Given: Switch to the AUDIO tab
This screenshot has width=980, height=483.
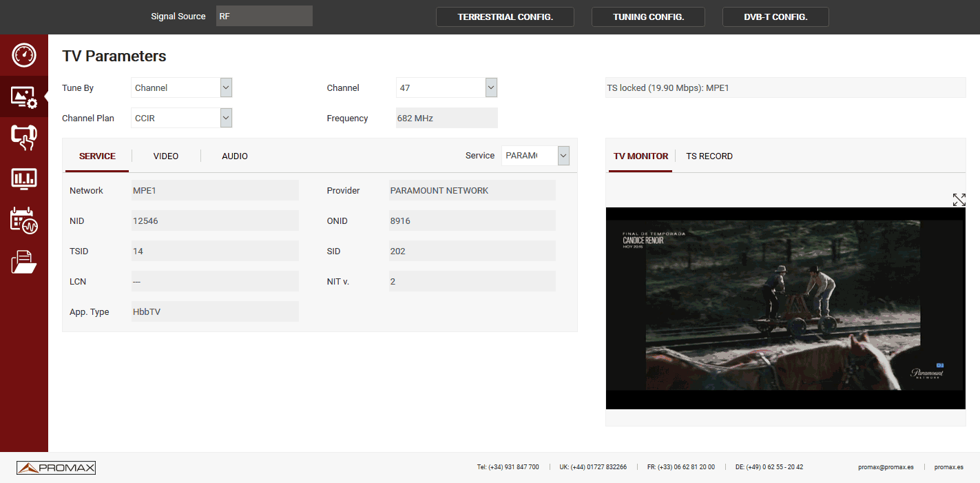Looking at the screenshot, I should [x=235, y=156].
